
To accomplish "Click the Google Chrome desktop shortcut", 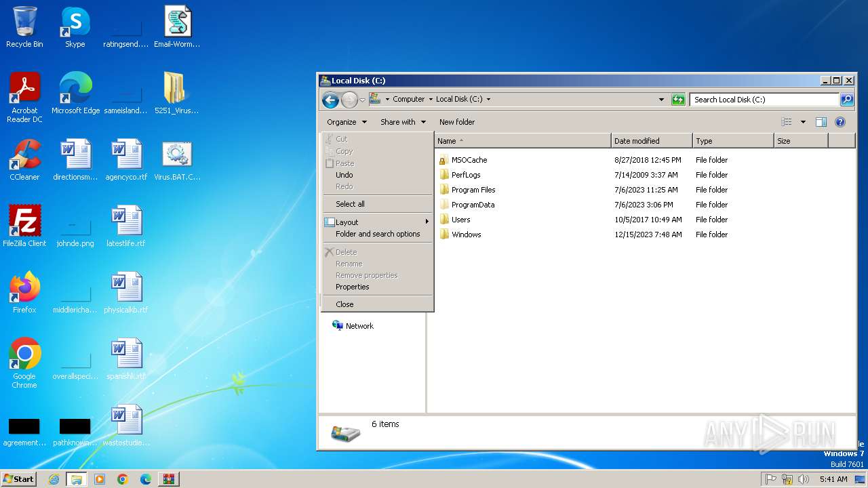I will pos(24,363).
